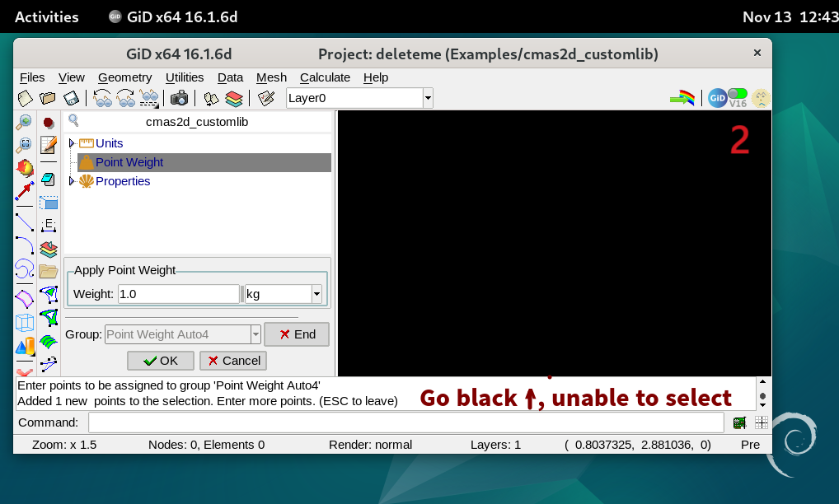This screenshot has width=839, height=504.
Task: Save project with the floppy disk icon
Action: click(x=71, y=98)
